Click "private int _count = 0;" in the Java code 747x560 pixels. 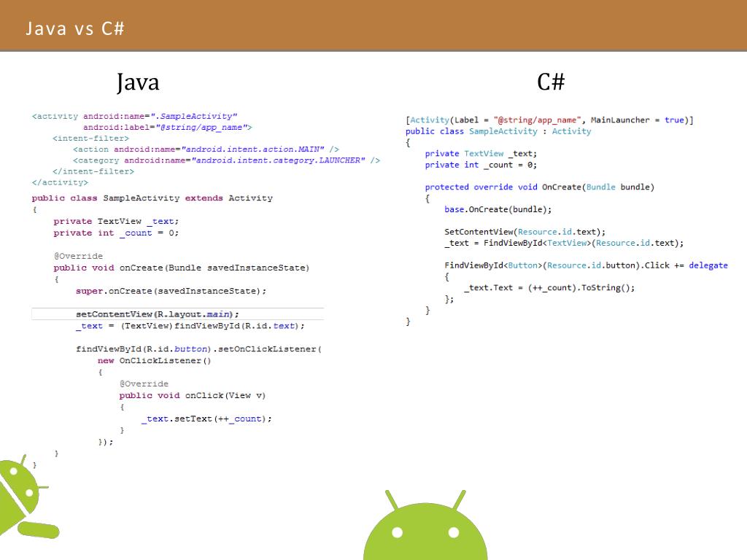(116, 233)
